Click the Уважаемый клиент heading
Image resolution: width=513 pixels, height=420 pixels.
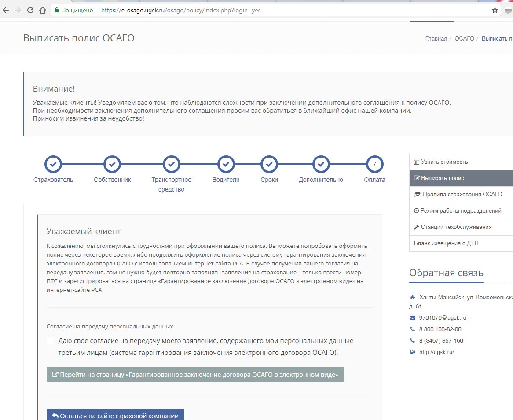(x=84, y=232)
